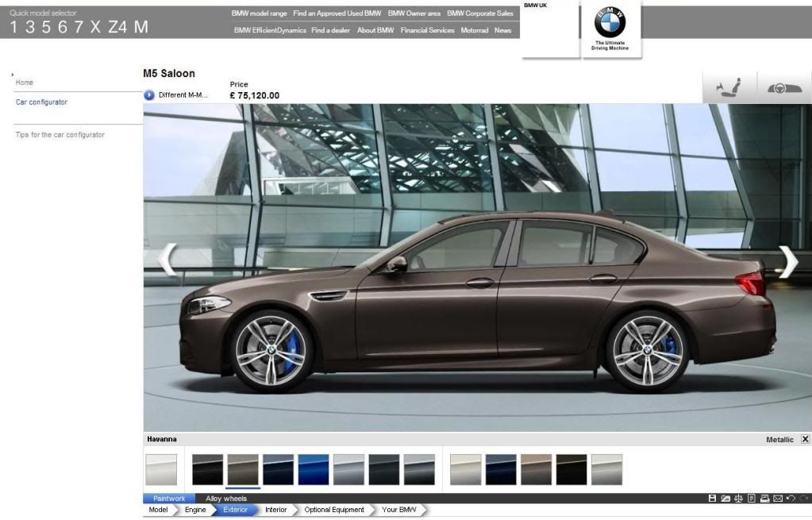Switch to the steering wheel dashboard view
Viewport: 812px width, 520px height.
click(784, 87)
